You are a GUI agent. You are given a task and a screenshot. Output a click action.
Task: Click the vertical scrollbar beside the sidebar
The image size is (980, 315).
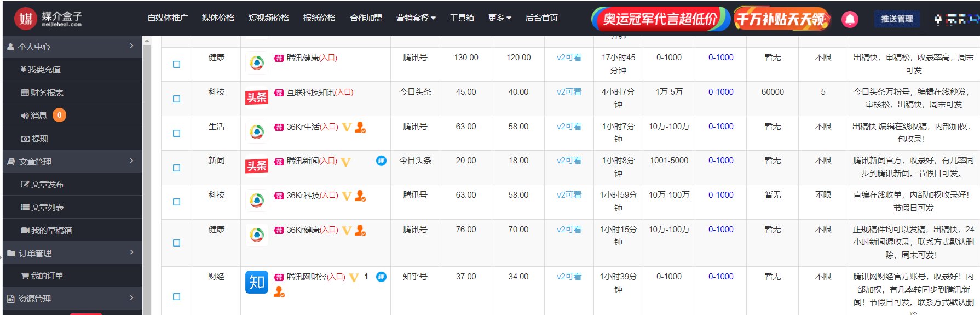click(x=147, y=175)
